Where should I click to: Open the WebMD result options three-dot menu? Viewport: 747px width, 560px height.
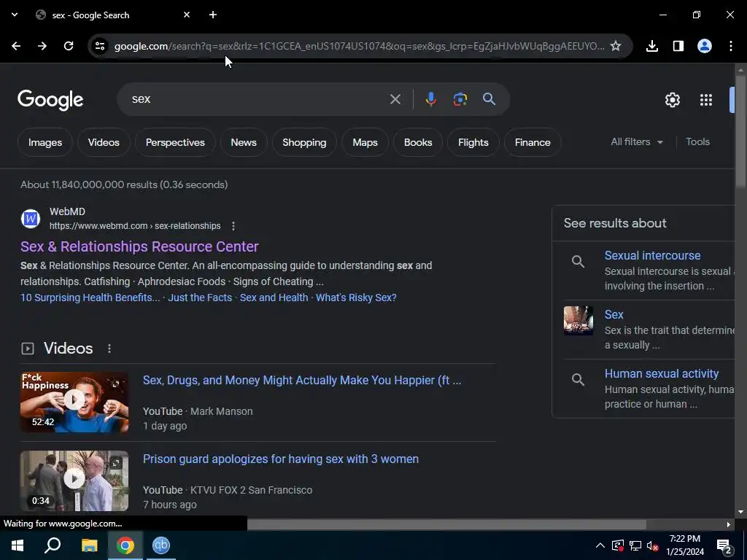pyautogui.click(x=233, y=226)
